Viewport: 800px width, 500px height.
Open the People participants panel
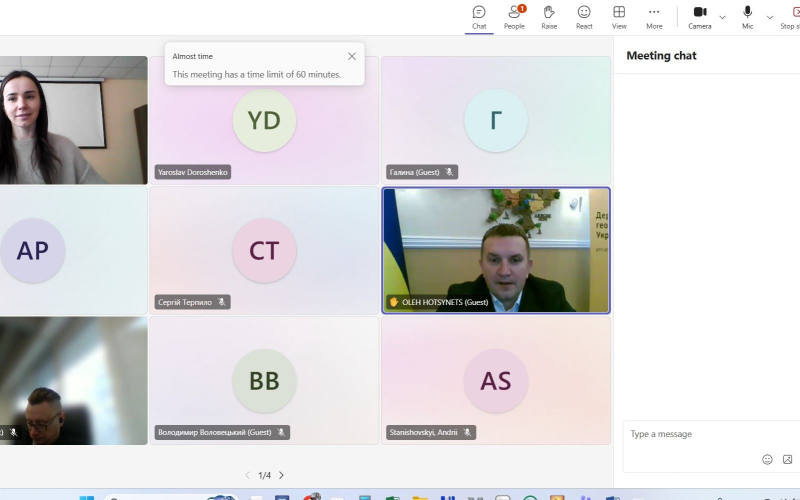(514, 16)
